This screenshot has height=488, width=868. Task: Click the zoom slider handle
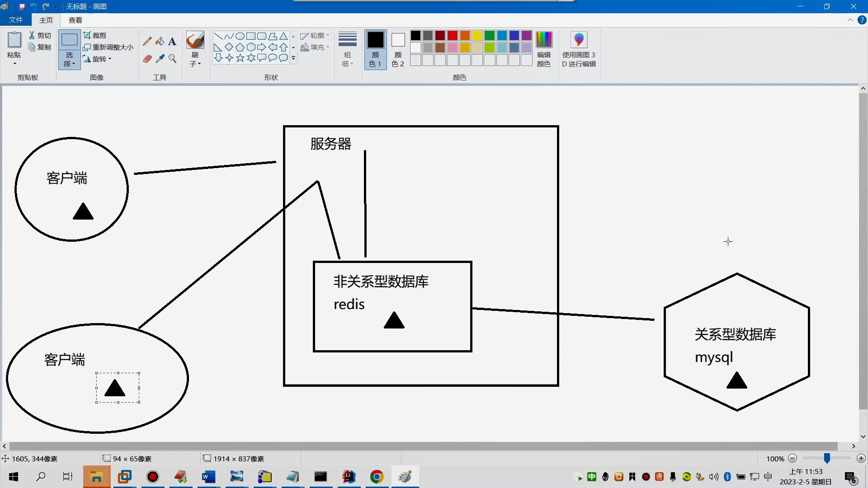tap(826, 458)
